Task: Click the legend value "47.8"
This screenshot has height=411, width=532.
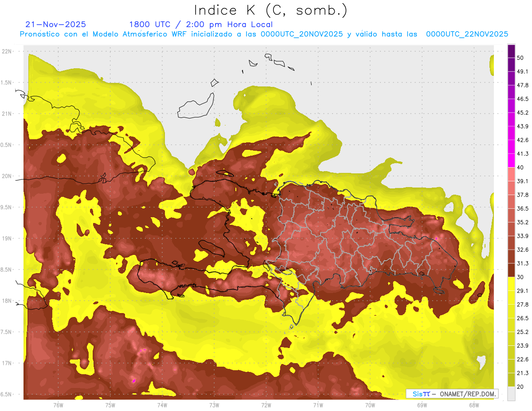Action: click(x=523, y=85)
